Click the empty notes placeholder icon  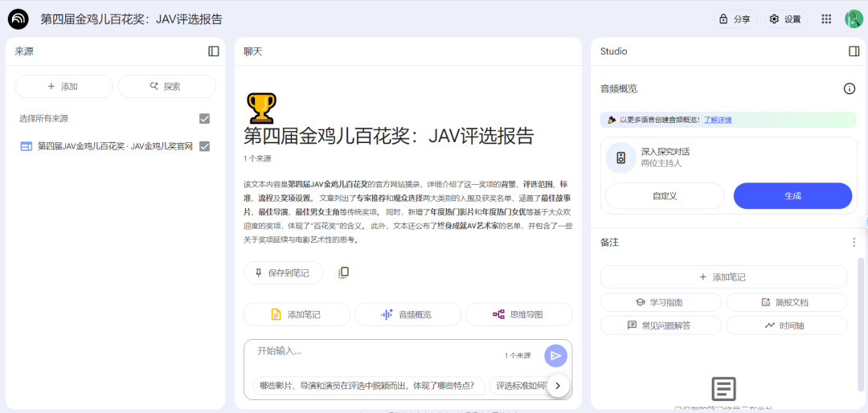point(723,390)
